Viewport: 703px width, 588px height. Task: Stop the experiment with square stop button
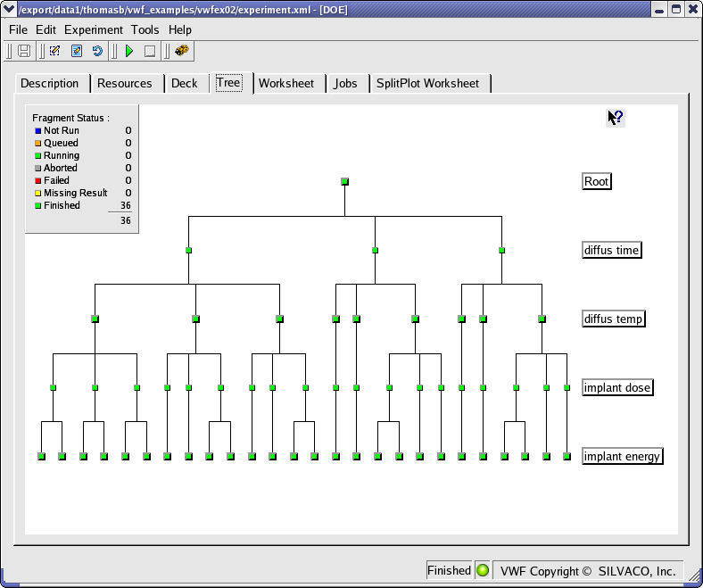[x=150, y=51]
